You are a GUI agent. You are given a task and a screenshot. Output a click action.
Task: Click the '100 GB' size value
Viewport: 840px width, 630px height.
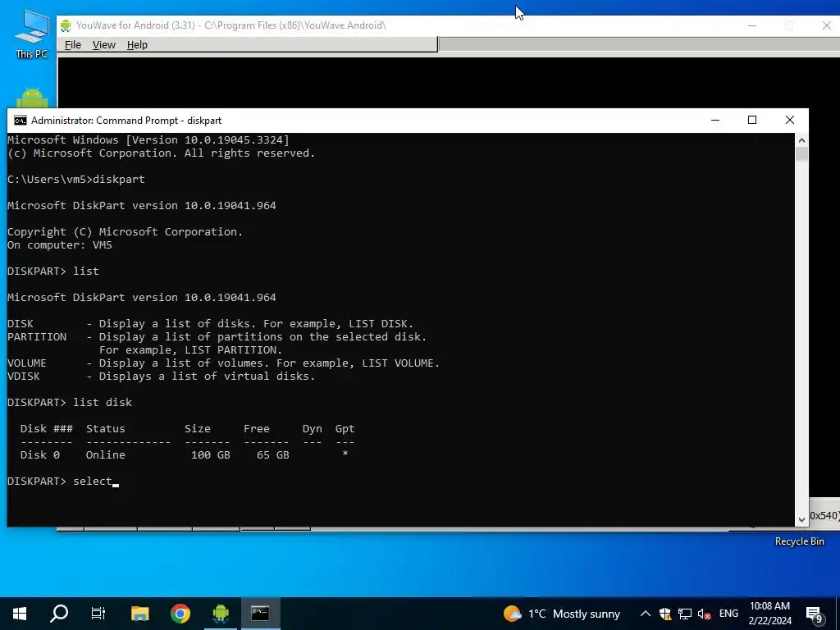[211, 454]
